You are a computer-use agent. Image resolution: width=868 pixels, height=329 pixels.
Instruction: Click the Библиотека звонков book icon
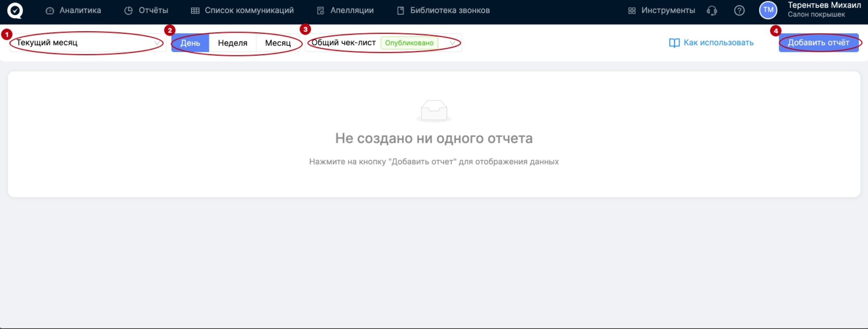(400, 11)
